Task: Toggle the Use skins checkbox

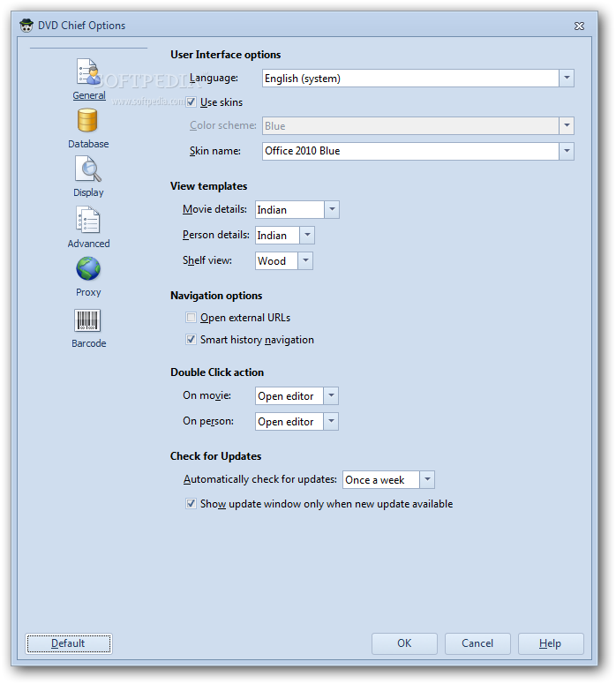Action: [x=191, y=102]
